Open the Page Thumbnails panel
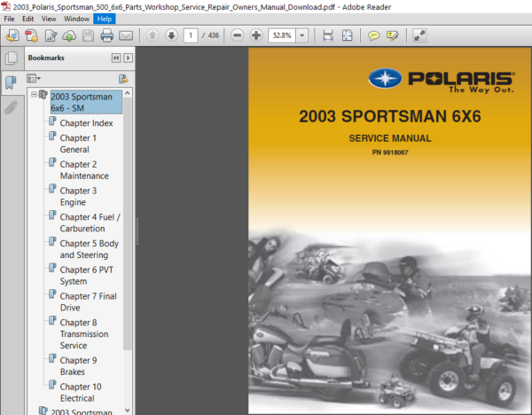Image resolution: width=532 pixels, height=415 pixels. [x=12, y=58]
